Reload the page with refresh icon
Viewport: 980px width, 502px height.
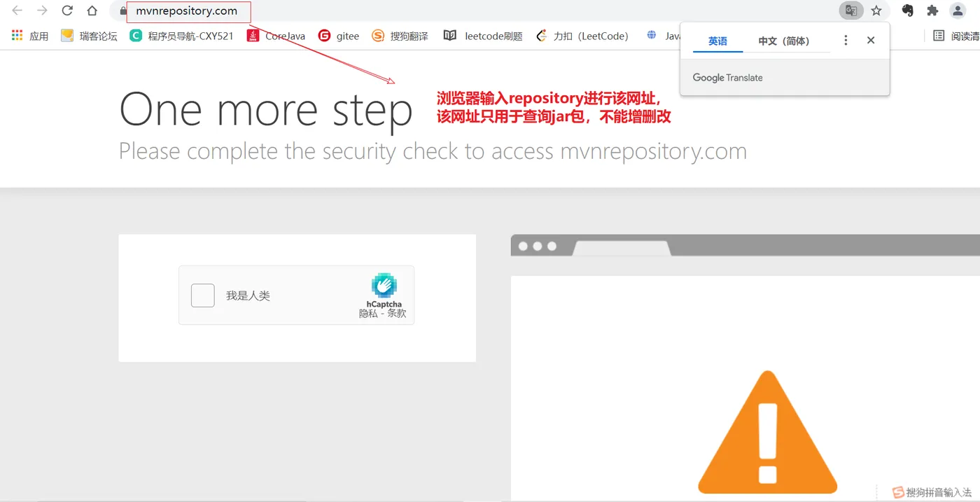click(67, 11)
